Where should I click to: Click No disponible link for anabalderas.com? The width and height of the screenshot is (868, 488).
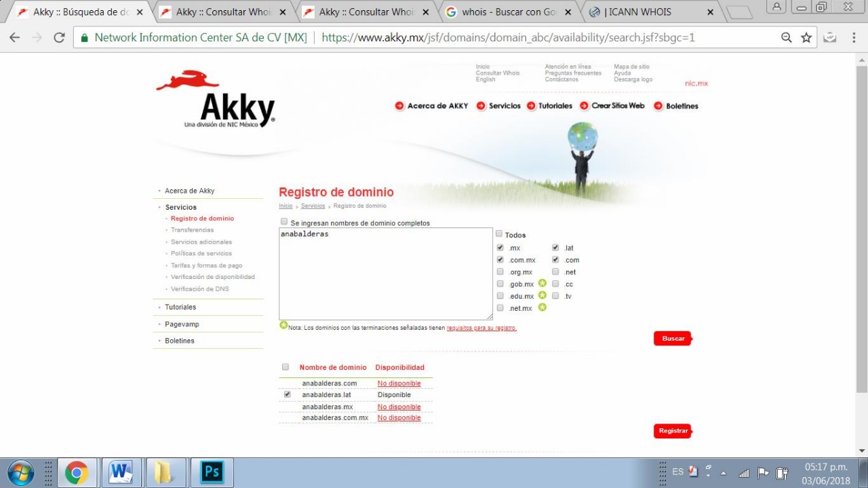[399, 383]
